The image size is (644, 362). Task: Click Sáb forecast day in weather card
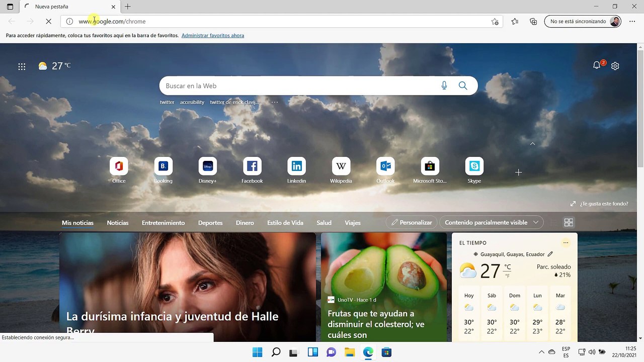pyautogui.click(x=492, y=313)
